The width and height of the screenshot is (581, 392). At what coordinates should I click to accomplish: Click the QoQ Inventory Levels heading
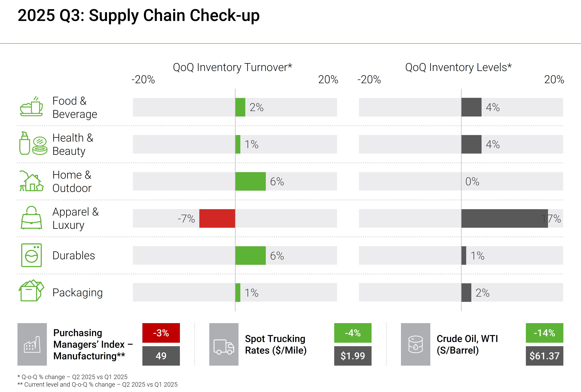(x=458, y=67)
